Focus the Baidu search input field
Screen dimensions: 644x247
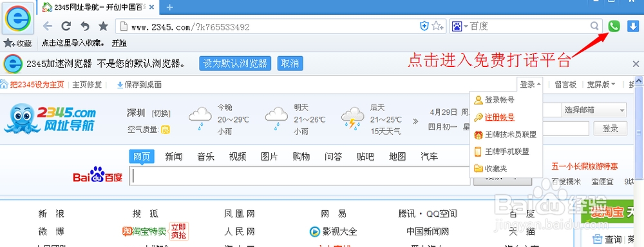tap(300, 176)
